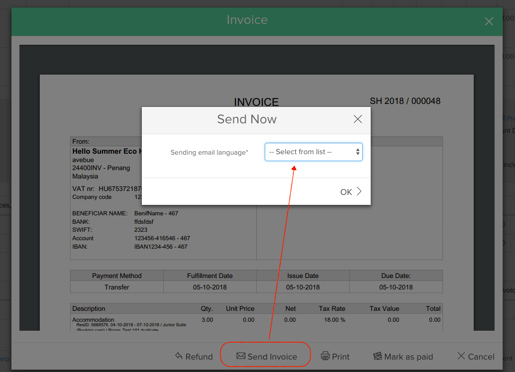Click invoice number SH 2018 / 000048
515x372 pixels.
pos(405,101)
